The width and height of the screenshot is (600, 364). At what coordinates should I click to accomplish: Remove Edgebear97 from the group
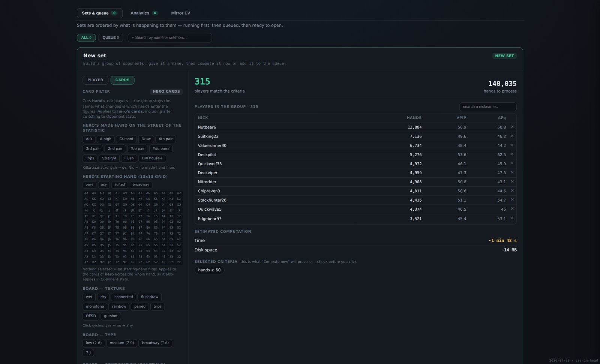pyautogui.click(x=512, y=218)
